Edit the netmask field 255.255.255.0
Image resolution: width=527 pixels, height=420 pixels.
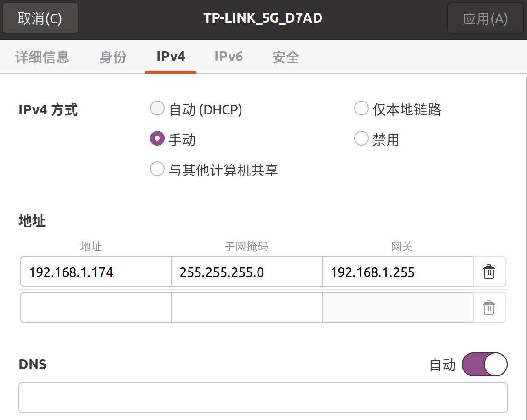246,272
